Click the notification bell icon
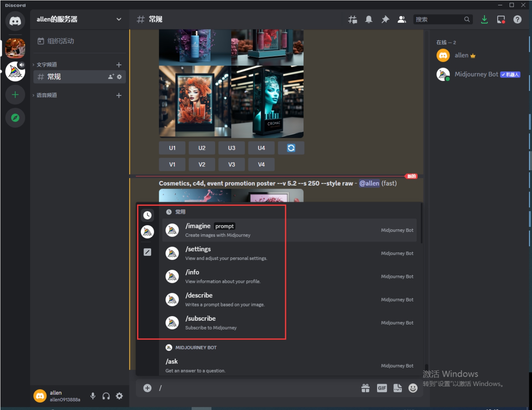The height and width of the screenshot is (410, 532). (369, 19)
